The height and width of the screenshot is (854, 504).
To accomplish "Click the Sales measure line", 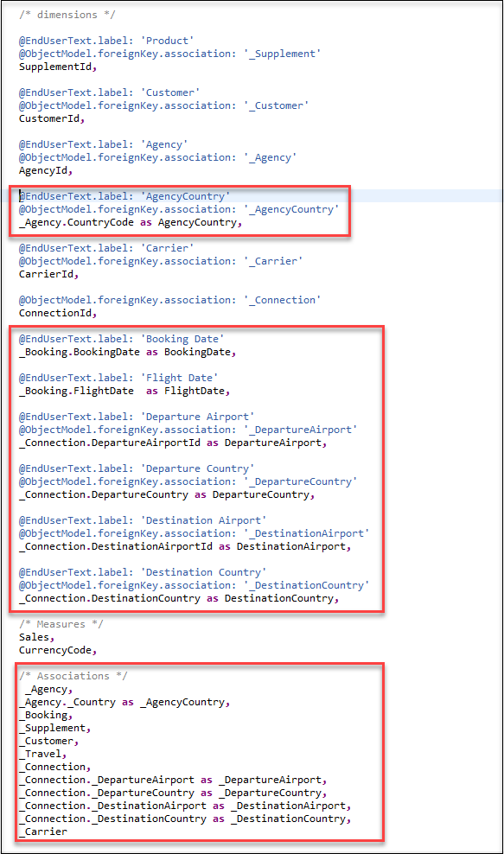I will coord(37,637).
